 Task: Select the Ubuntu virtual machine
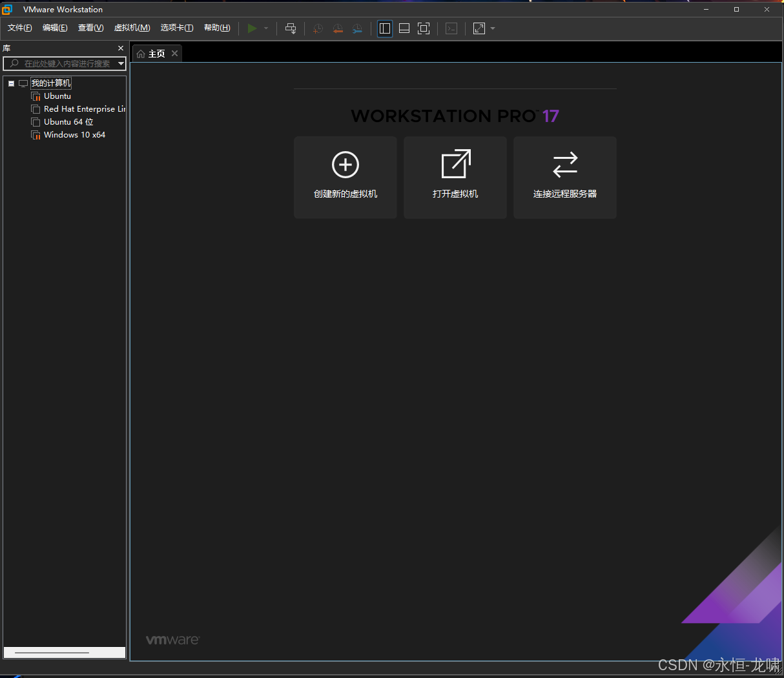click(x=57, y=96)
